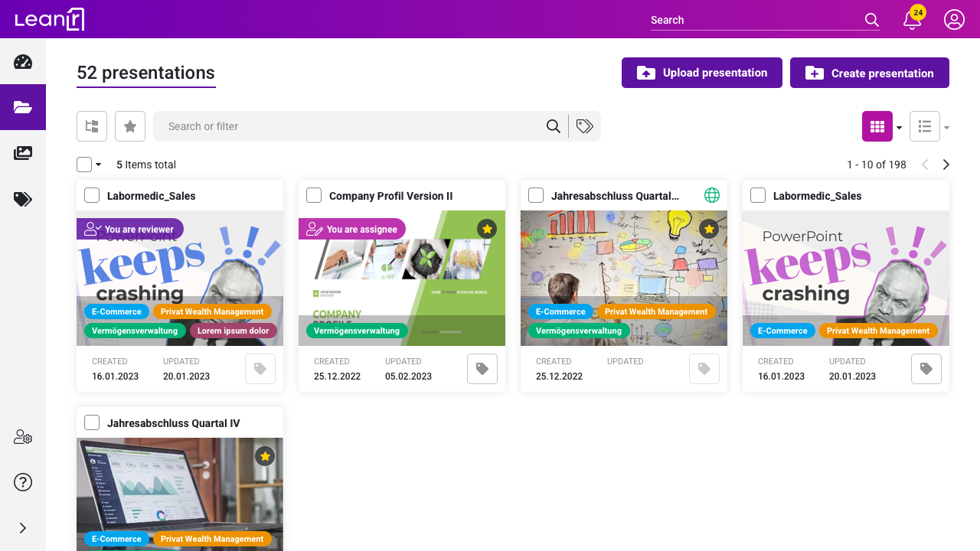Open notifications showing 24 unread

pos(912,20)
